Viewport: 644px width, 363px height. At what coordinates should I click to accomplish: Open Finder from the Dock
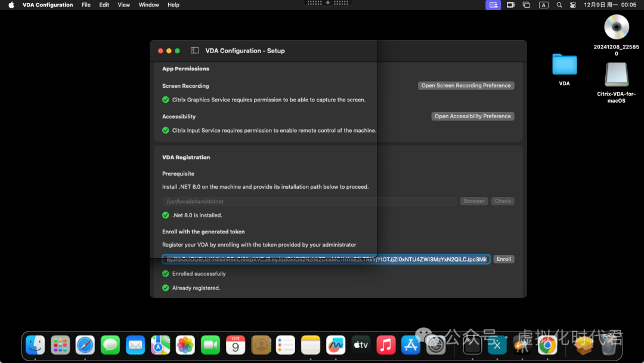click(35, 345)
